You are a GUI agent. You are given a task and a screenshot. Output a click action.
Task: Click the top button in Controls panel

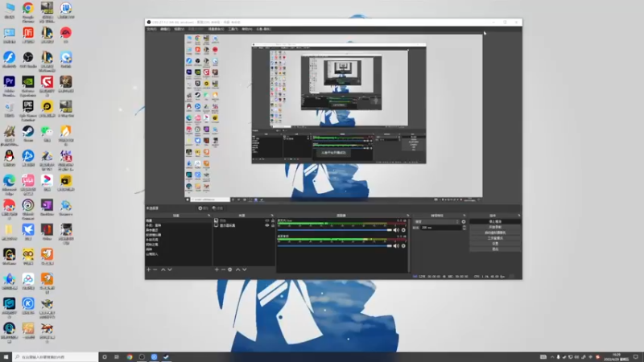[x=495, y=222]
